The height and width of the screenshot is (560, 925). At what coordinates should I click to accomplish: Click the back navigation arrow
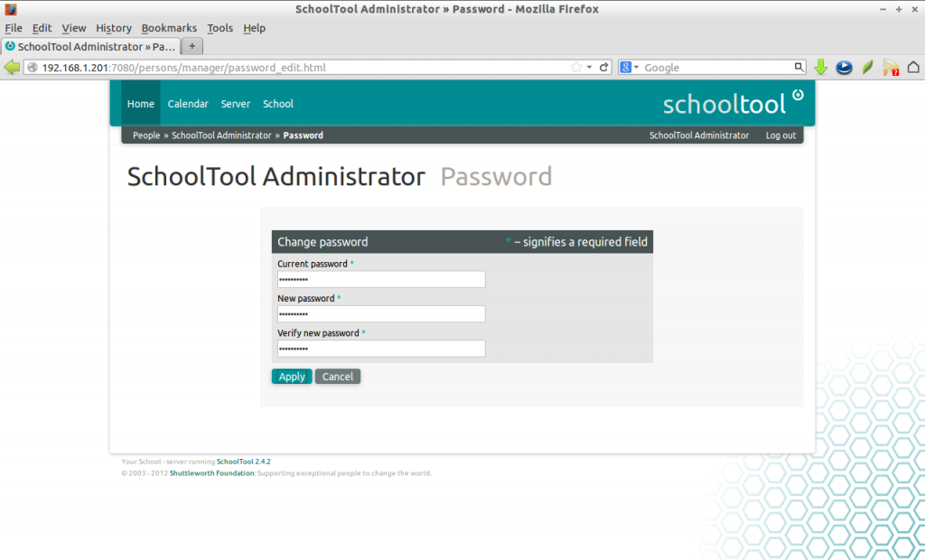pyautogui.click(x=13, y=66)
